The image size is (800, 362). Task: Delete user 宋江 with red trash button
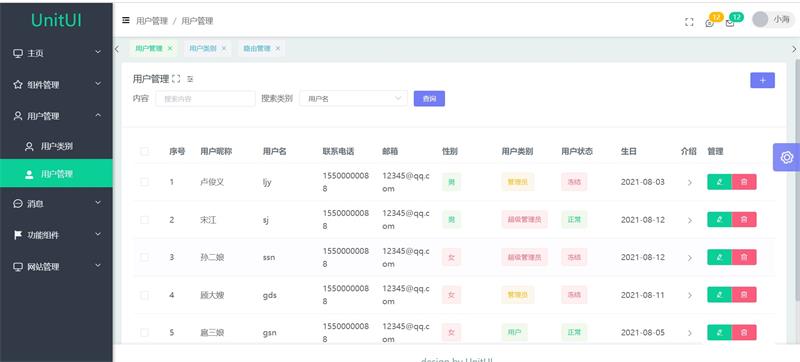tap(744, 220)
